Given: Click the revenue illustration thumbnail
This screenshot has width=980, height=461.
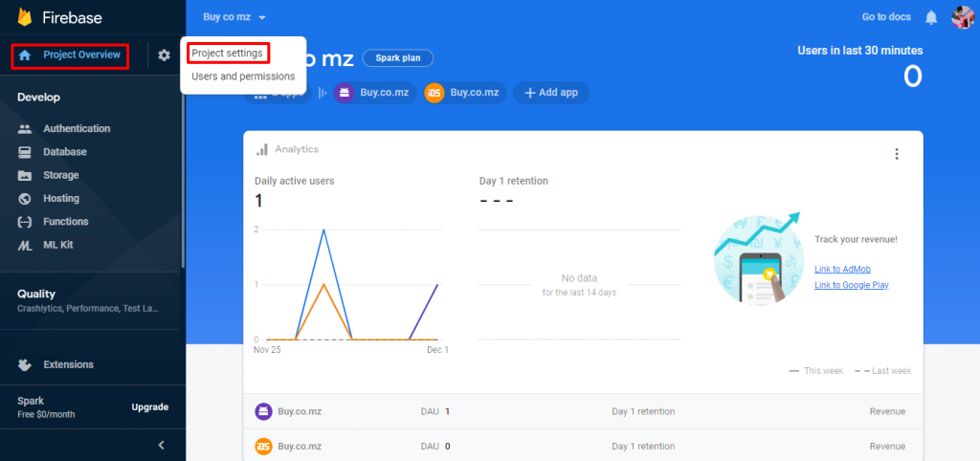Looking at the screenshot, I should click(x=759, y=258).
